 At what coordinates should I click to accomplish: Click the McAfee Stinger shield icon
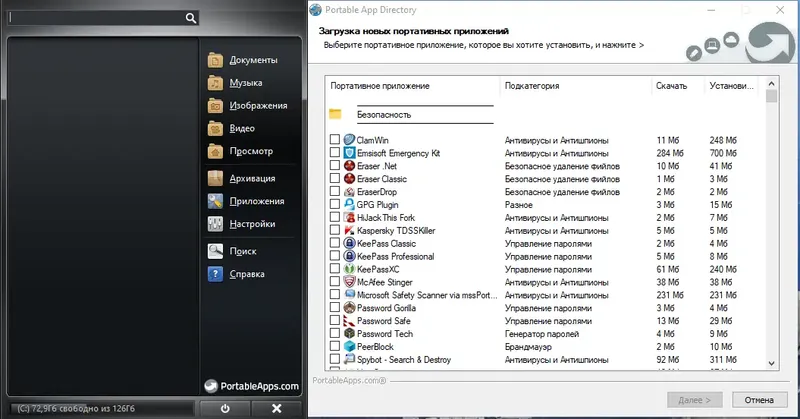(349, 282)
